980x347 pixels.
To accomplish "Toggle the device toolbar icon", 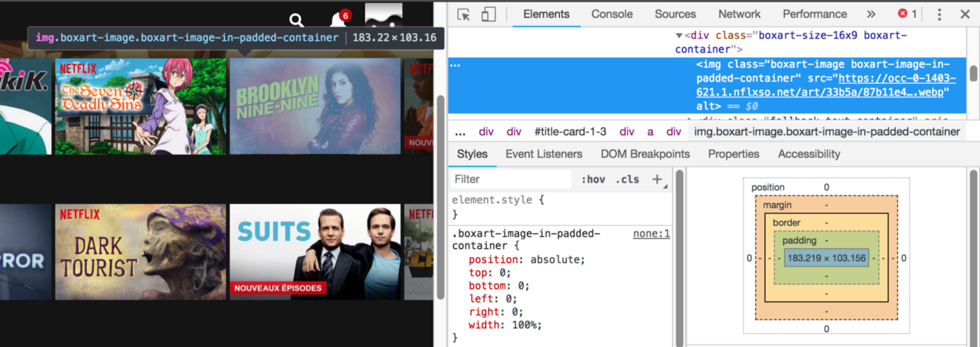I will click(488, 14).
